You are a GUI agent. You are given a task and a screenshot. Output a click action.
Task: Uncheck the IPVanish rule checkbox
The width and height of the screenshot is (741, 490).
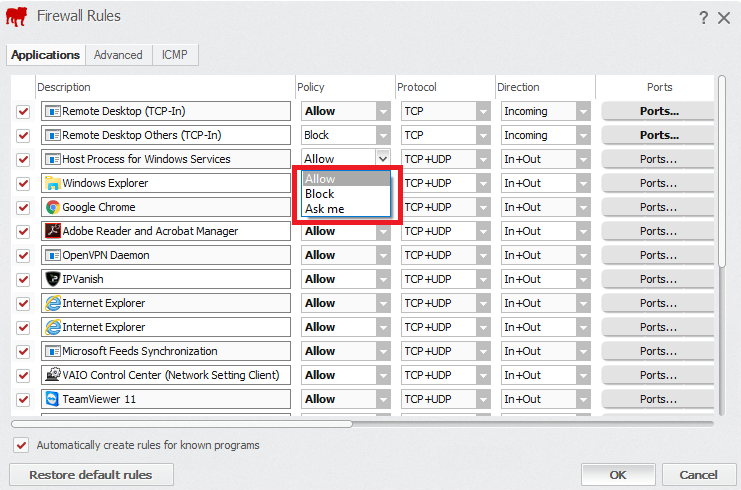coord(23,280)
